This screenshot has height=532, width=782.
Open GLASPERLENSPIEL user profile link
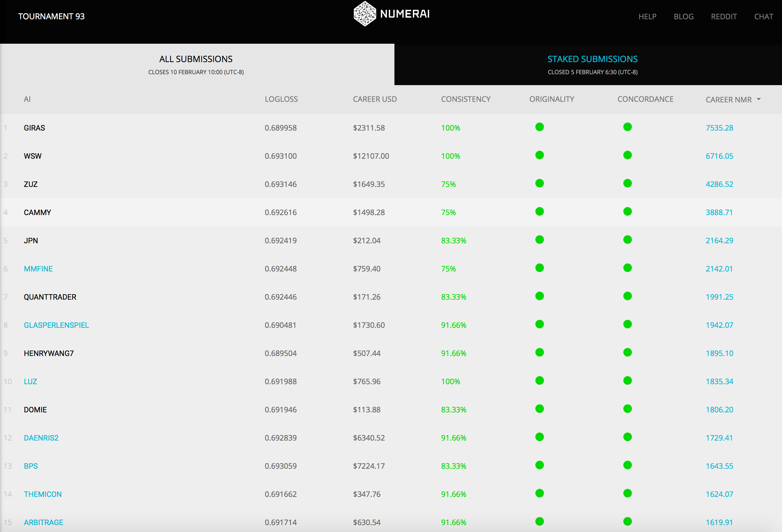click(x=56, y=325)
